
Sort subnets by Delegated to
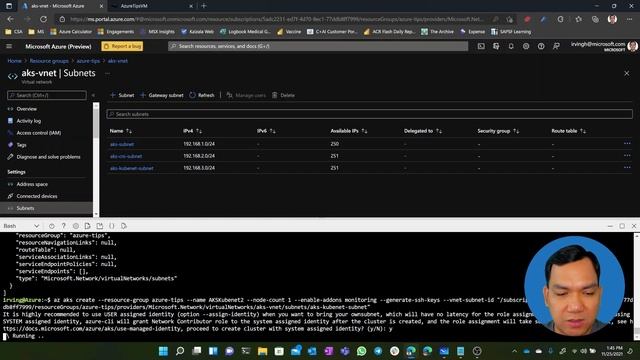tap(422, 131)
